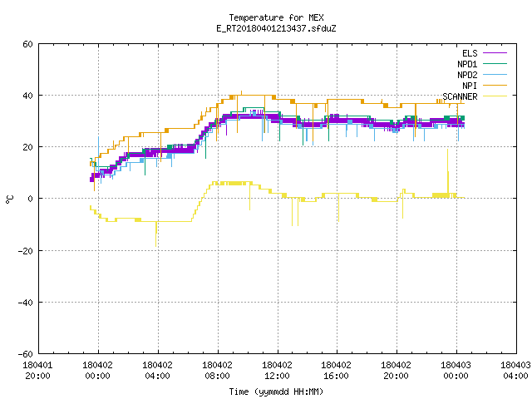Click the y-axis value 0
Viewport: 532px width, 399px height.
point(31,199)
